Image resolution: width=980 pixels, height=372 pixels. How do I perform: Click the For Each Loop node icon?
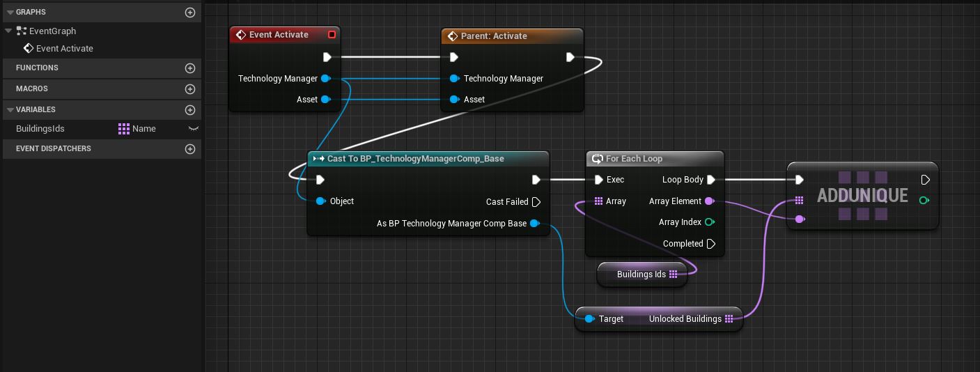597,159
